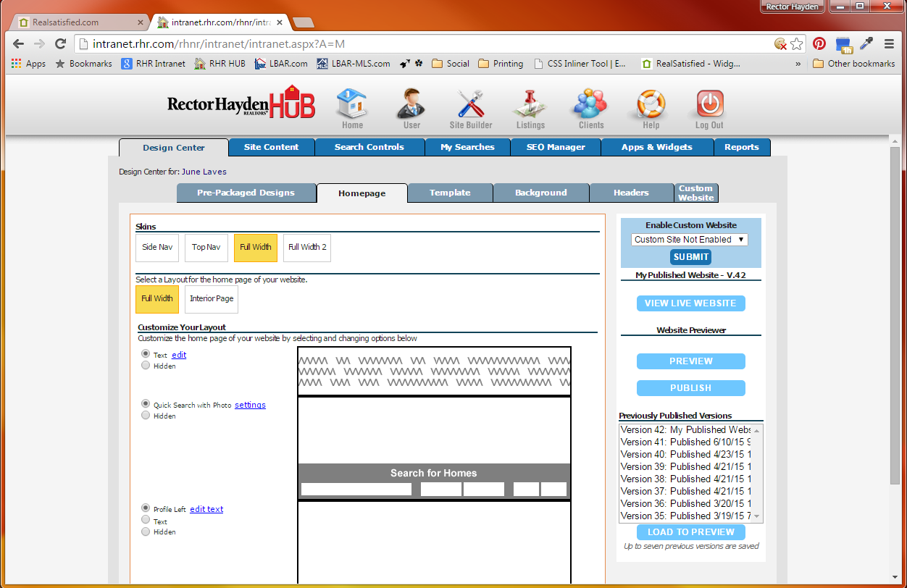Select the Quick Search with Photo radio
This screenshot has width=907, height=588.
point(146,404)
